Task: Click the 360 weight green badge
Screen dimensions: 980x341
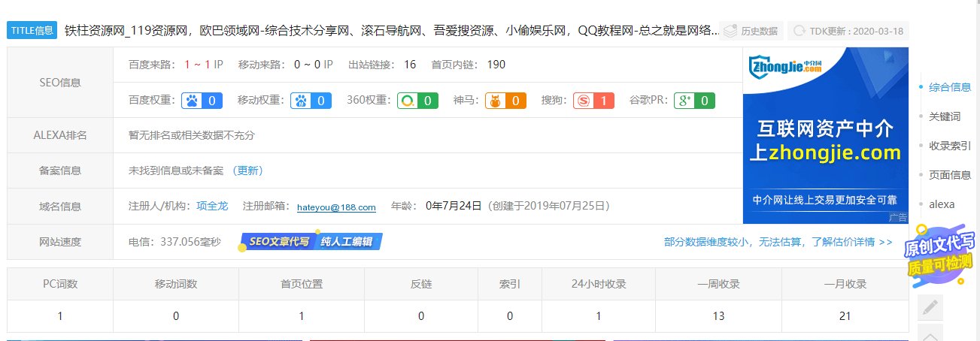Action: 417,101
